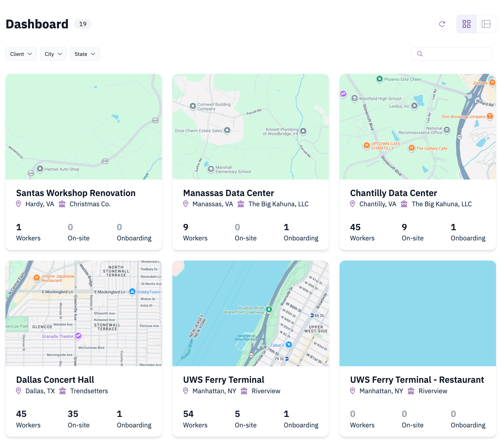504x445 pixels.
Task: Open the Client filter dropdown
Action: [x=21, y=54]
